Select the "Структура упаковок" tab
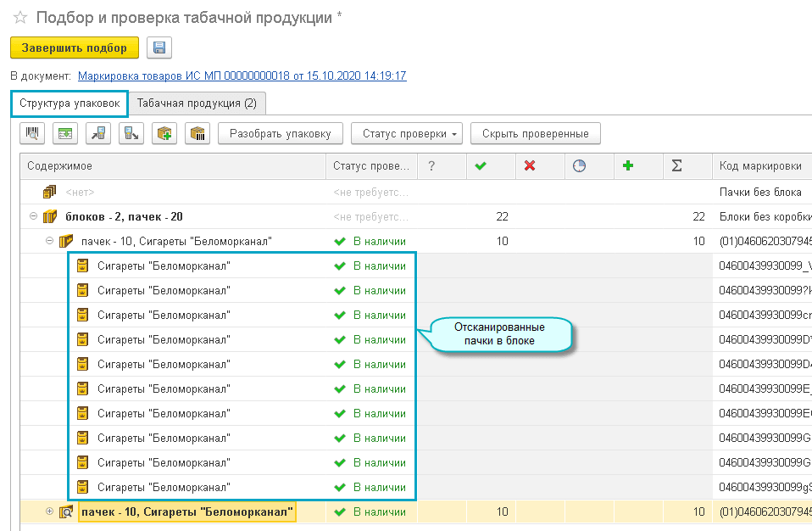Image resolution: width=812 pixels, height=531 pixels. tap(70, 103)
